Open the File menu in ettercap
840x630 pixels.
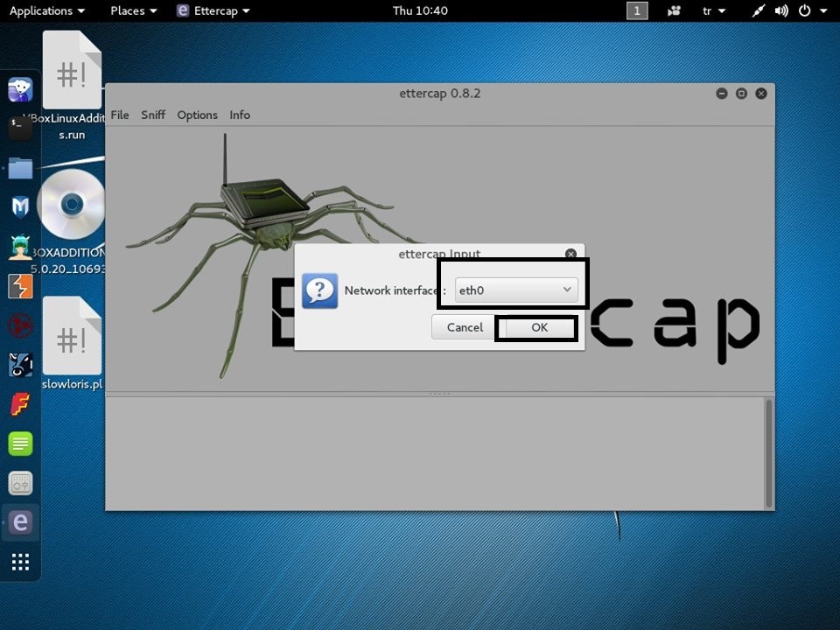point(120,115)
